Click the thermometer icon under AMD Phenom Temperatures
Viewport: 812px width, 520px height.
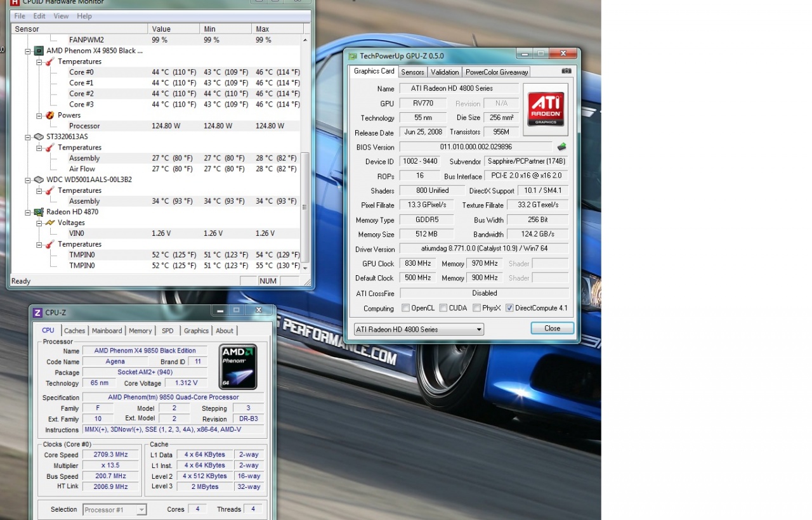pos(50,62)
